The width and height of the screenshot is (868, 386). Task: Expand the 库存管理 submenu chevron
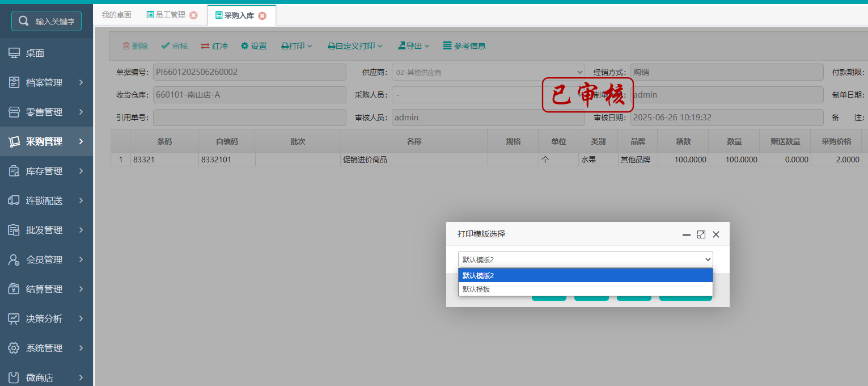tap(81, 171)
